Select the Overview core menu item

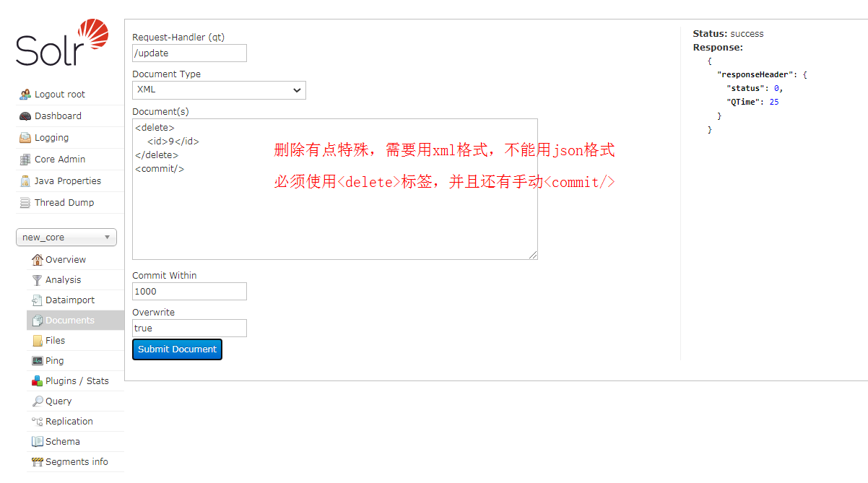tap(75, 260)
